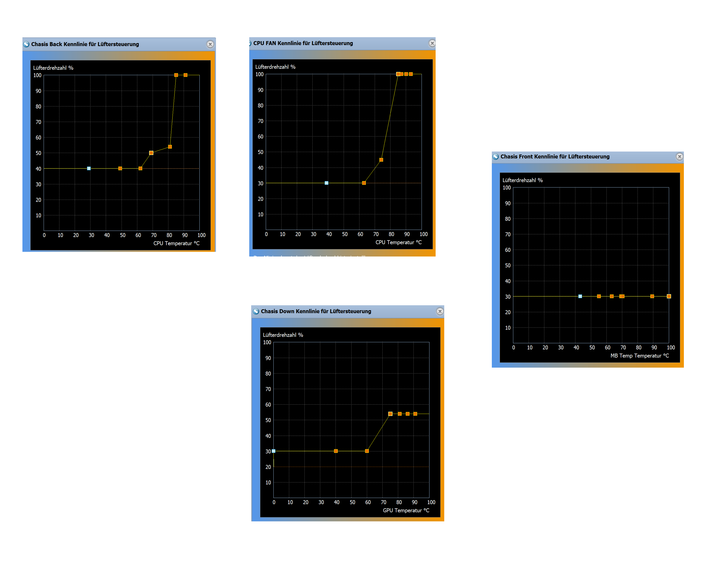Image resolution: width=728 pixels, height=564 pixels.
Task: Select the blue point in Chasis Down graph
Action: tap(273, 451)
